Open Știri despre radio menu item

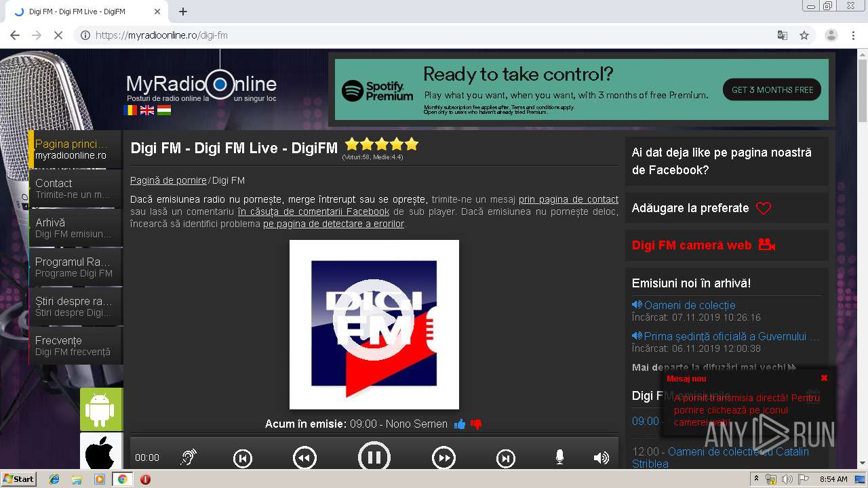pyautogui.click(x=75, y=306)
